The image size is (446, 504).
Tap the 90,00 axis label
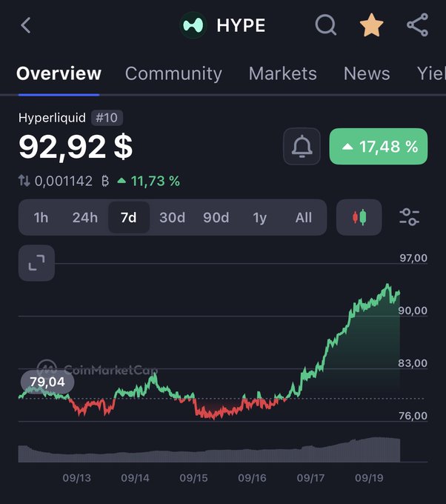click(x=413, y=311)
